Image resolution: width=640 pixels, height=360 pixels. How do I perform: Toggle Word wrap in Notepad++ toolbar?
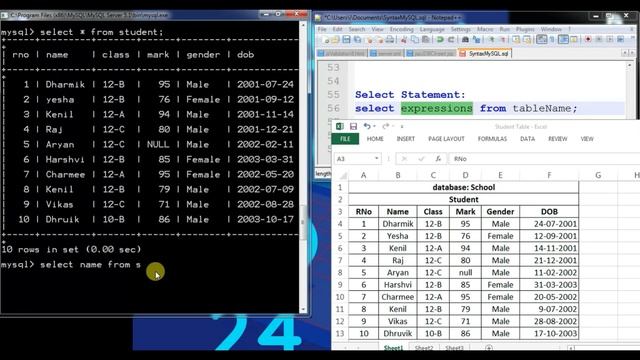[541, 40]
